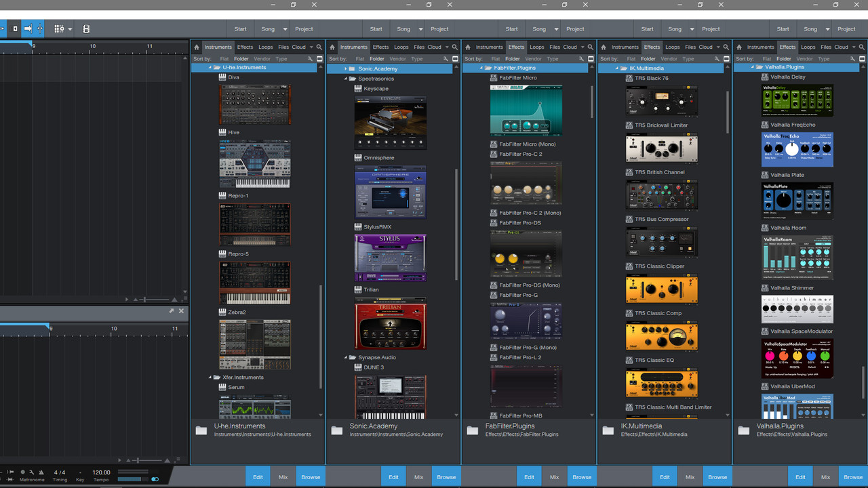Detach the lower editor with arrow icon

[172, 311]
